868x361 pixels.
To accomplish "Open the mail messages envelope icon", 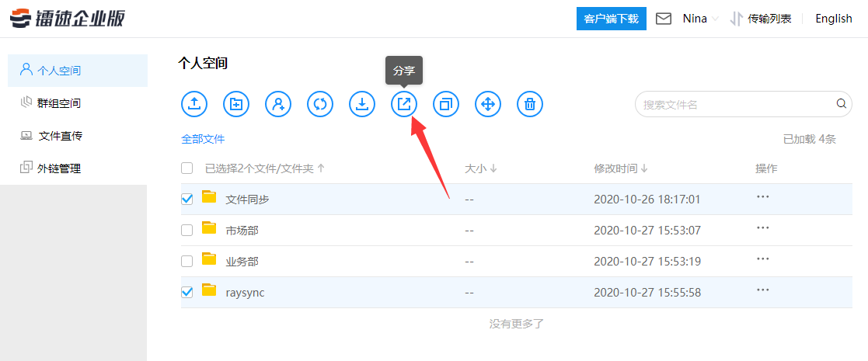I will (664, 19).
